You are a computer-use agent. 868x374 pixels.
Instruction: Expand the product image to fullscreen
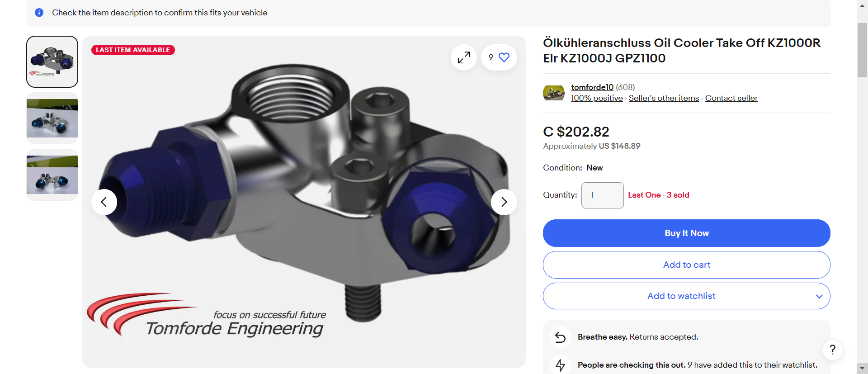point(463,57)
